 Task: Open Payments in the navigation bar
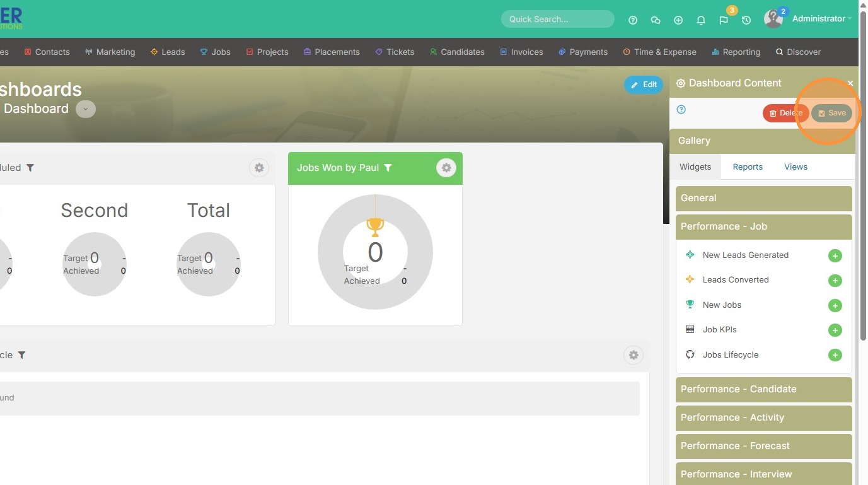(x=583, y=52)
